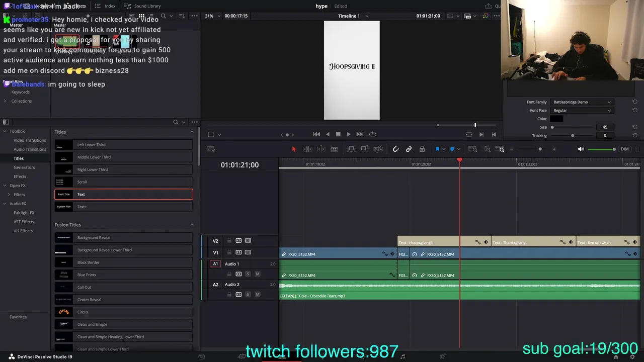Toggle the Position Lock padlock icon
Image resolution: width=644 pixels, height=362 pixels.
coord(422,149)
